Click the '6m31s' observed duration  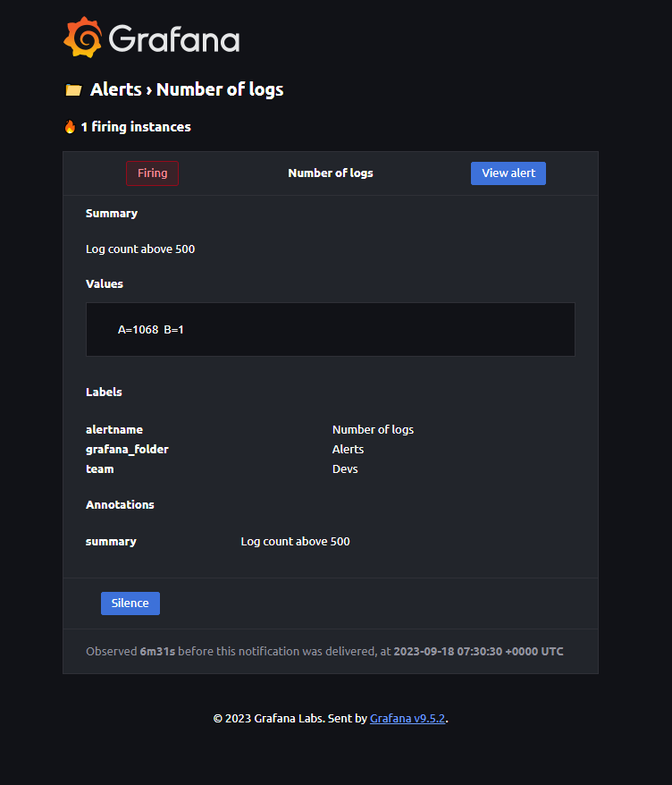(x=157, y=651)
